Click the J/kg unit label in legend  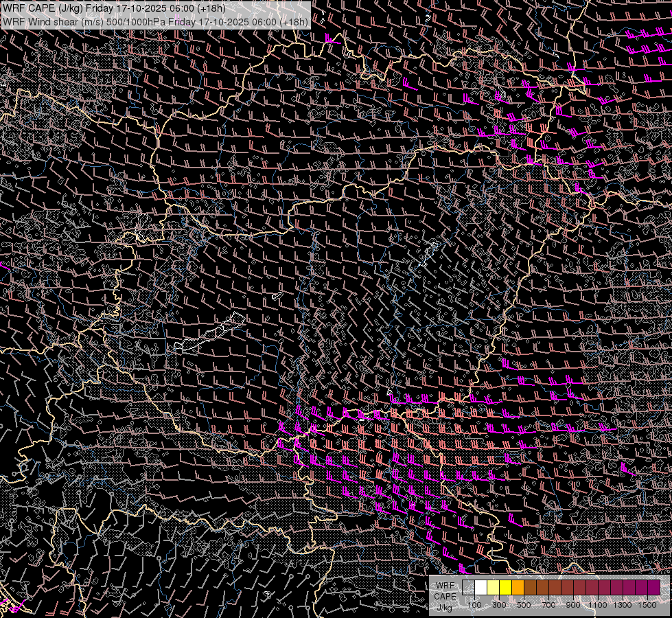445,607
